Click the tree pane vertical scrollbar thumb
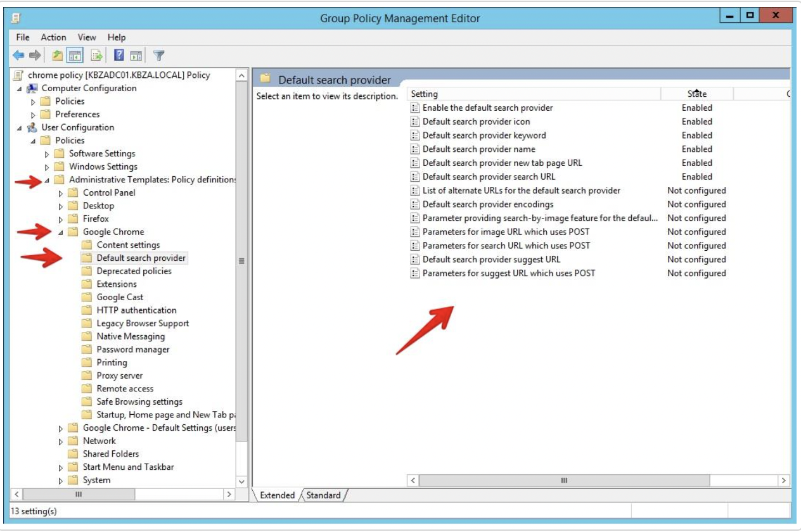 pos(241,260)
